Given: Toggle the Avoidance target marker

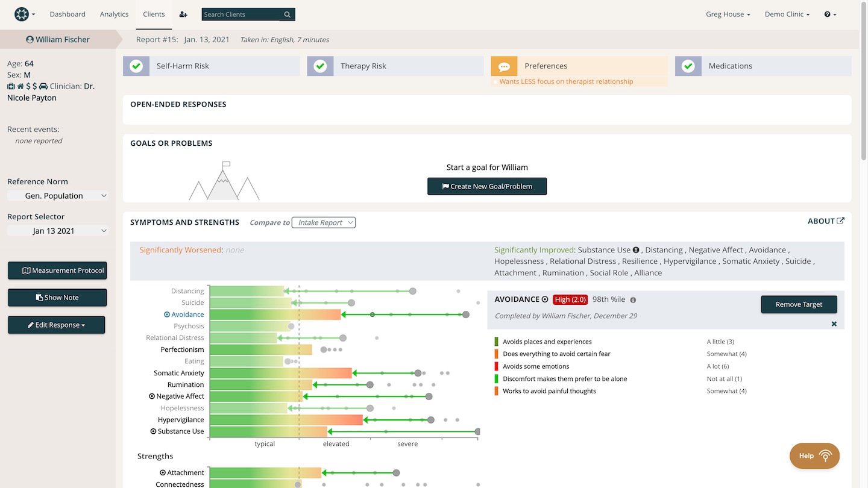Looking at the screenshot, I should pyautogui.click(x=167, y=314).
